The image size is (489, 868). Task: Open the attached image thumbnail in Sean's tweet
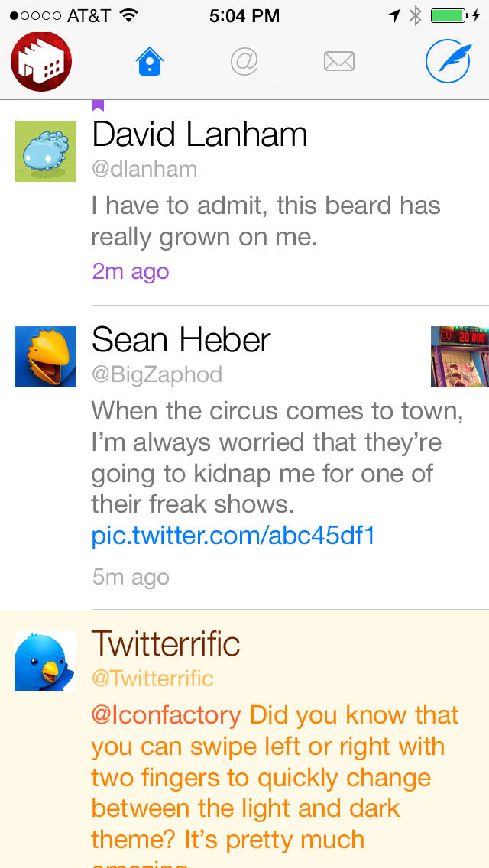459,357
